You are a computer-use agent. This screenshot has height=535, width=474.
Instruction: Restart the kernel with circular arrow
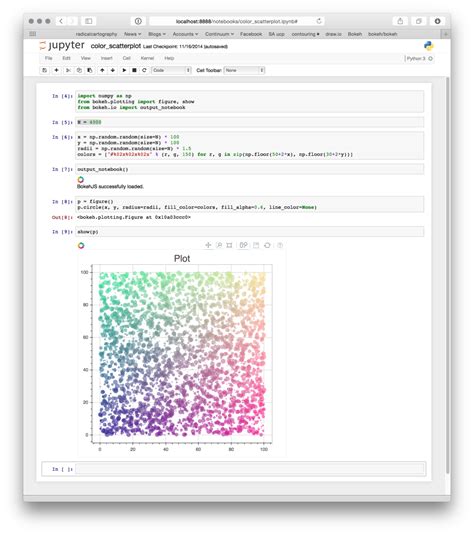144,70
